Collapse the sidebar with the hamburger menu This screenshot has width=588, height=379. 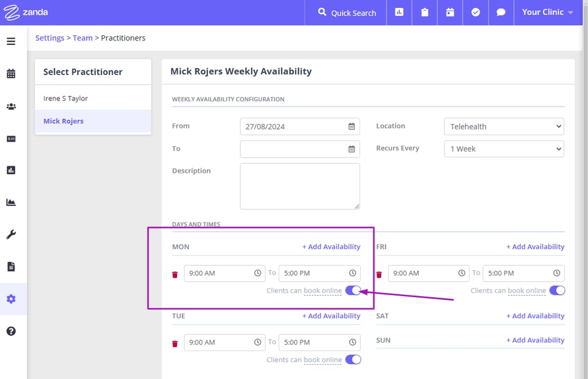(x=12, y=41)
